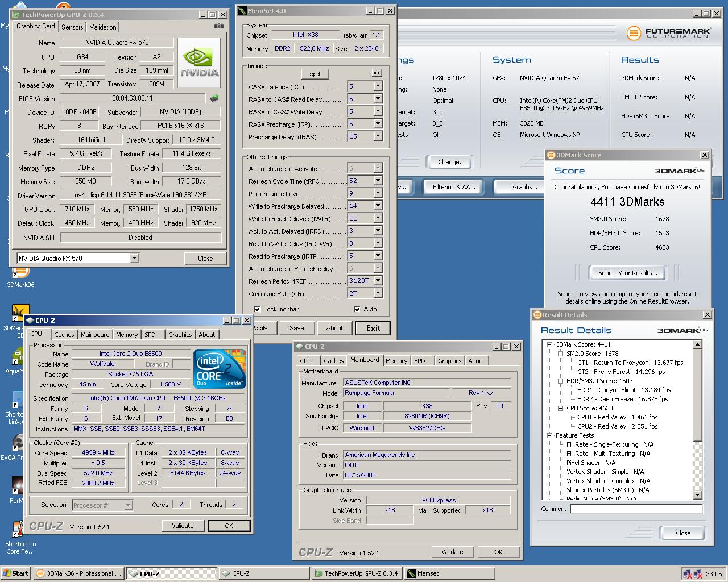
Task: Open the Precharge Delay (tRAS) dropdown
Action: pyautogui.click(x=378, y=136)
